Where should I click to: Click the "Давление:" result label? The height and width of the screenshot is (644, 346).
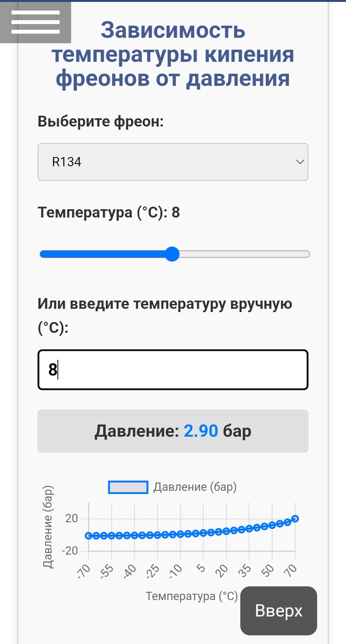[x=137, y=431]
